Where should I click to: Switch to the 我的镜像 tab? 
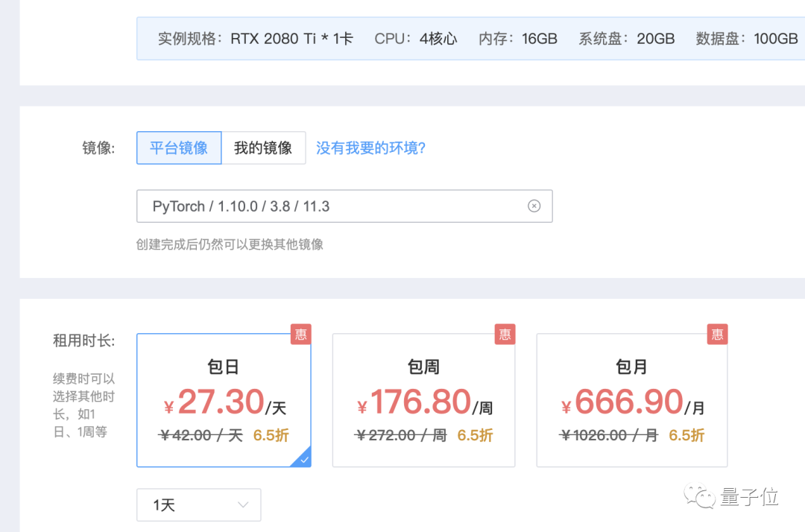click(x=264, y=148)
